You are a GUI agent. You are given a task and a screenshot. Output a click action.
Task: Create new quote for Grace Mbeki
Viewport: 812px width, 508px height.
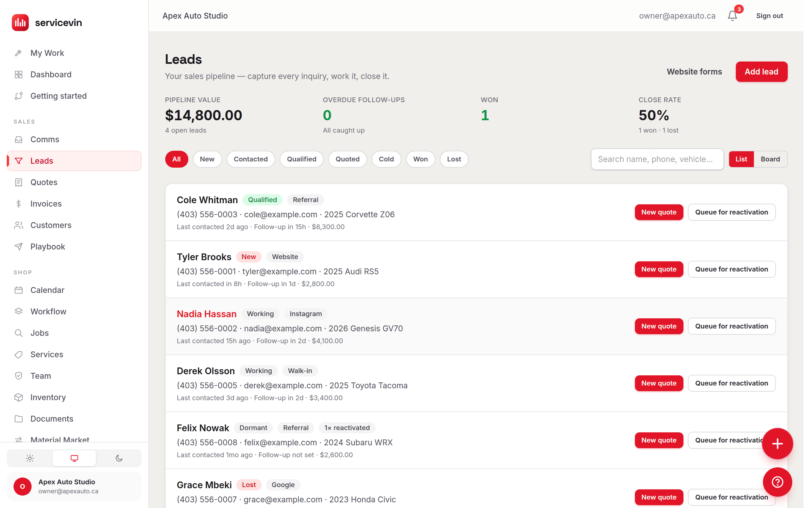[x=659, y=498]
